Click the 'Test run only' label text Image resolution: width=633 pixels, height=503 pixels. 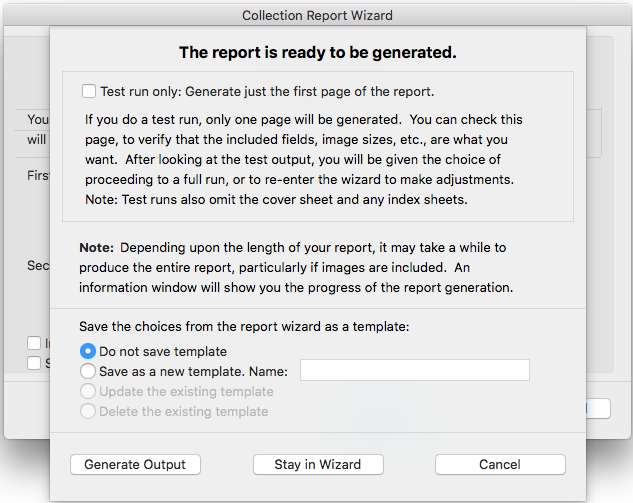pyautogui.click(x=266, y=91)
